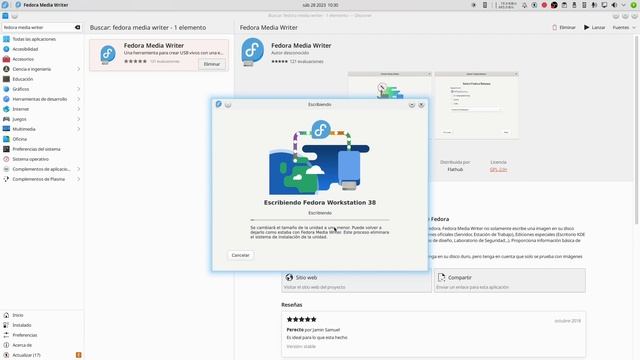Select the Accesorios category icon
640x360 pixels.
[x=6, y=59]
